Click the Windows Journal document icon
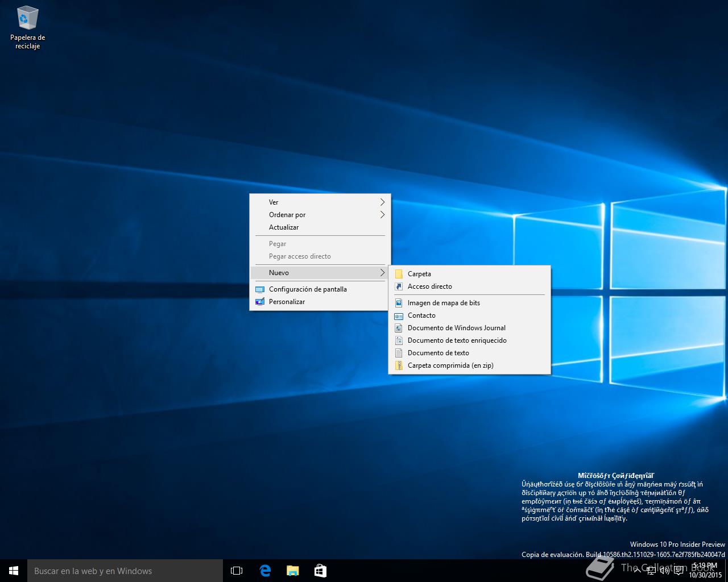Screen dimensions: 728x582 [399, 328]
